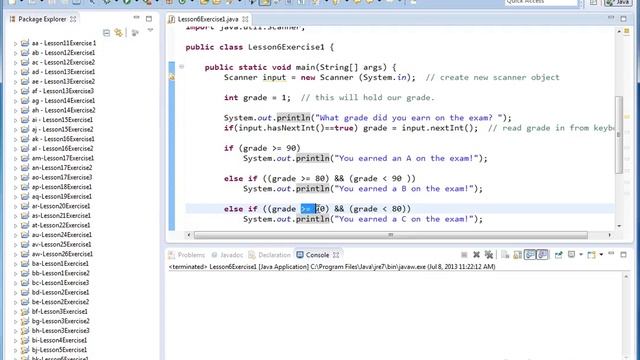Viewport: 640px width, 360px height.
Task: Maximize the Console view
Action: tap(623, 255)
